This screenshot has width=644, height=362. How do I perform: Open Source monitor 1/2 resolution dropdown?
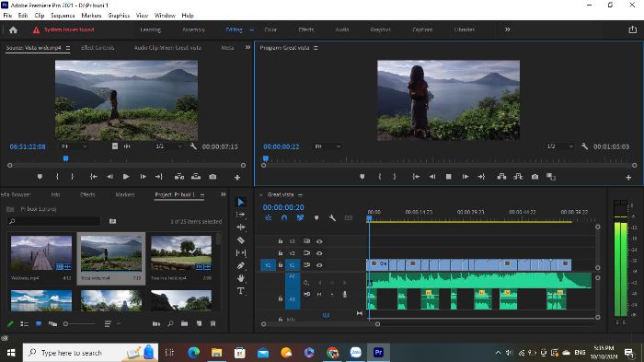(168, 146)
